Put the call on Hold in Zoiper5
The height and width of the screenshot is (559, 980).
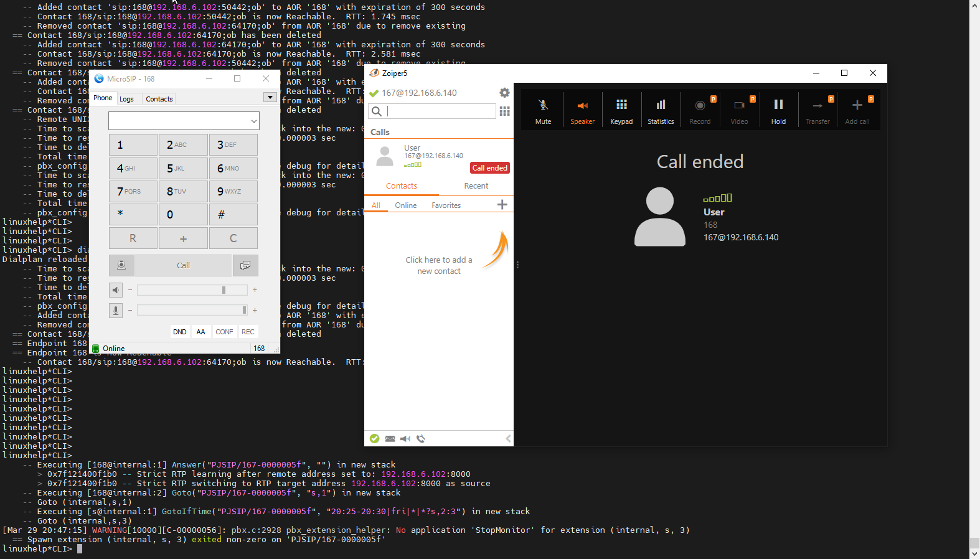778,111
